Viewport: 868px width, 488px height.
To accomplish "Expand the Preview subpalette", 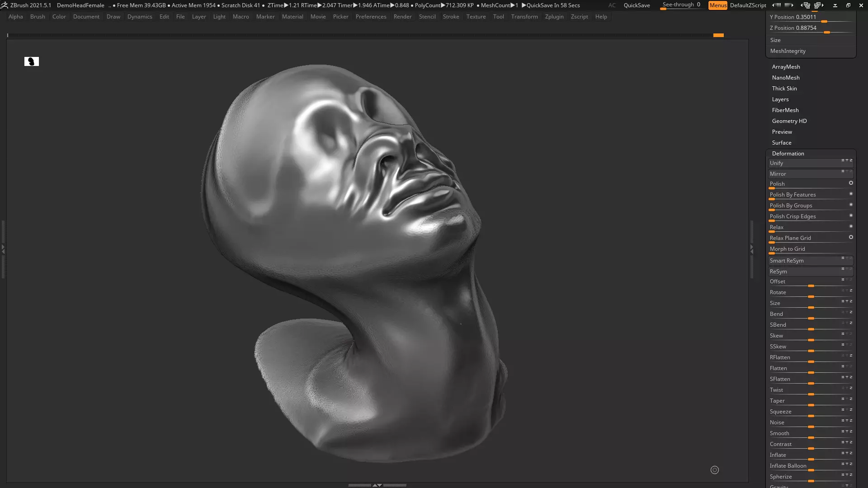I will (782, 132).
